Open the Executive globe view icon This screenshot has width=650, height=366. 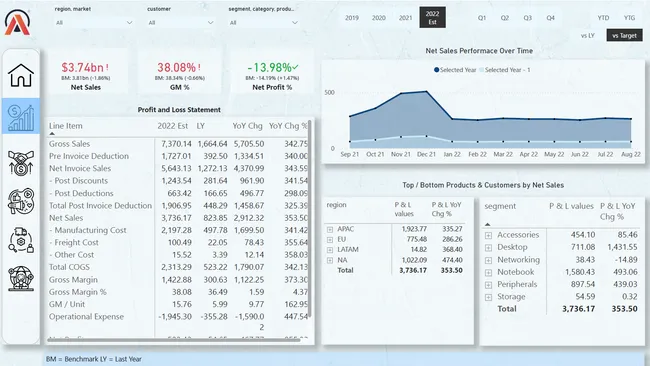pos(21,278)
